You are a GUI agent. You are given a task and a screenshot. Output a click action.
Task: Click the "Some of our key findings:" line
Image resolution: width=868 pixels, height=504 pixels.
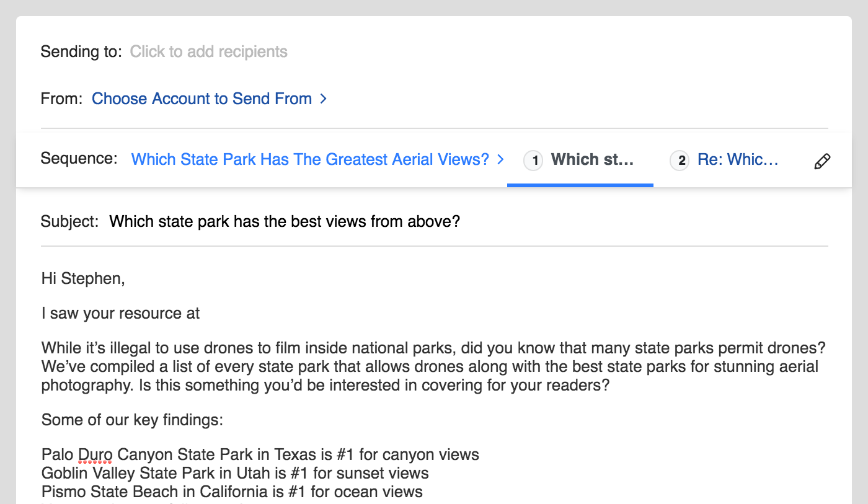[131, 420]
